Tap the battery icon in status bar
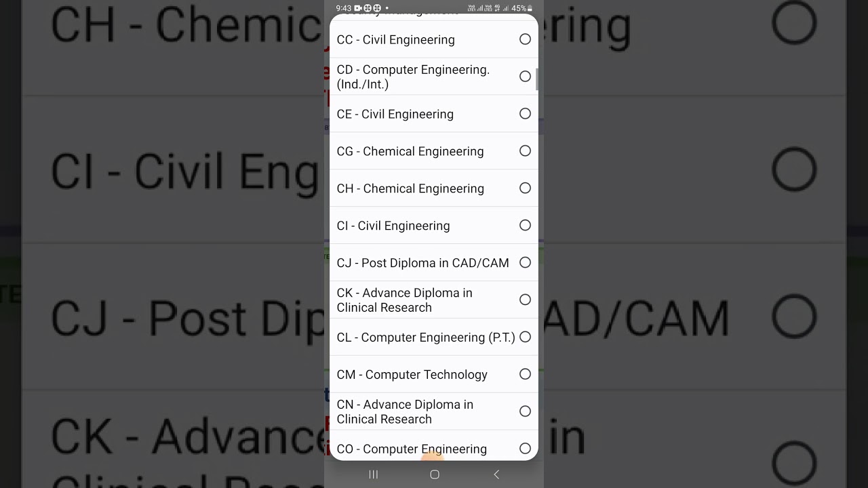This screenshot has height=488, width=868. pos(530,8)
